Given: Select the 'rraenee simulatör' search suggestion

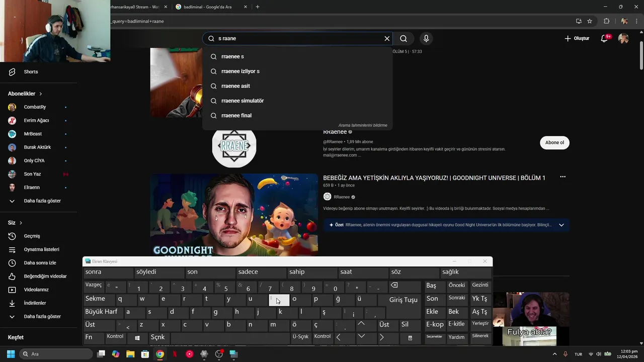Looking at the screenshot, I should point(297,101).
